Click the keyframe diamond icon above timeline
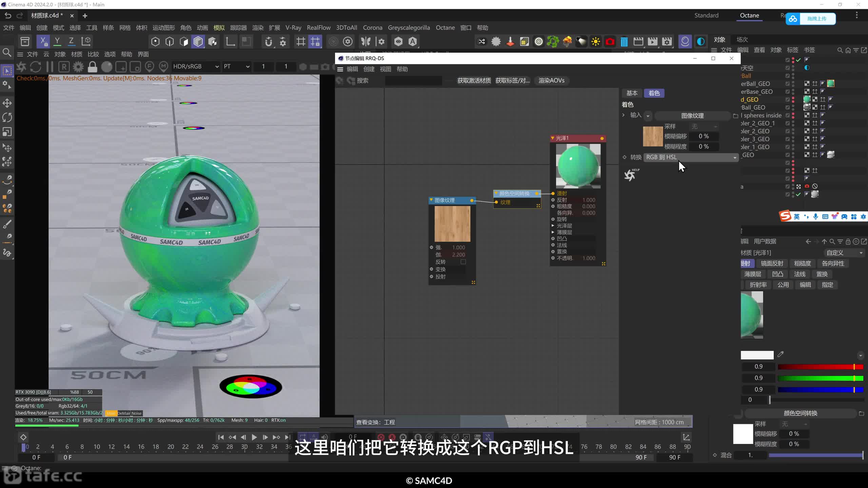868x488 pixels. coord(23,437)
